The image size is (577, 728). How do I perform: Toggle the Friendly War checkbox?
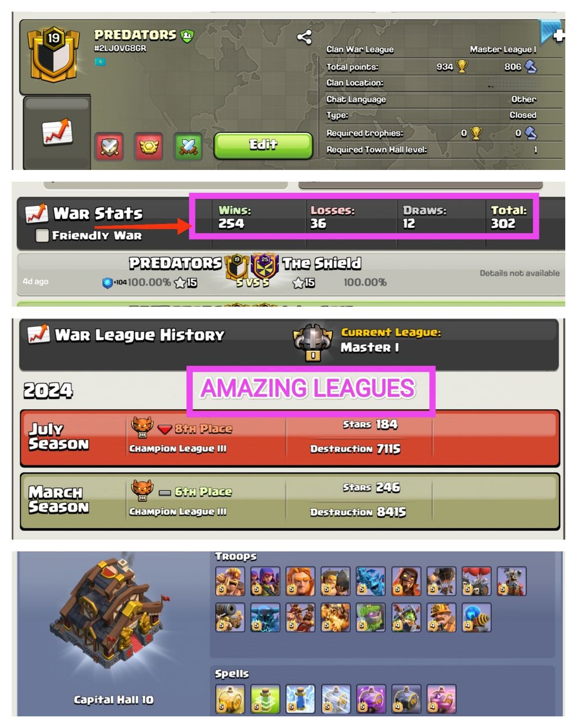[42, 236]
